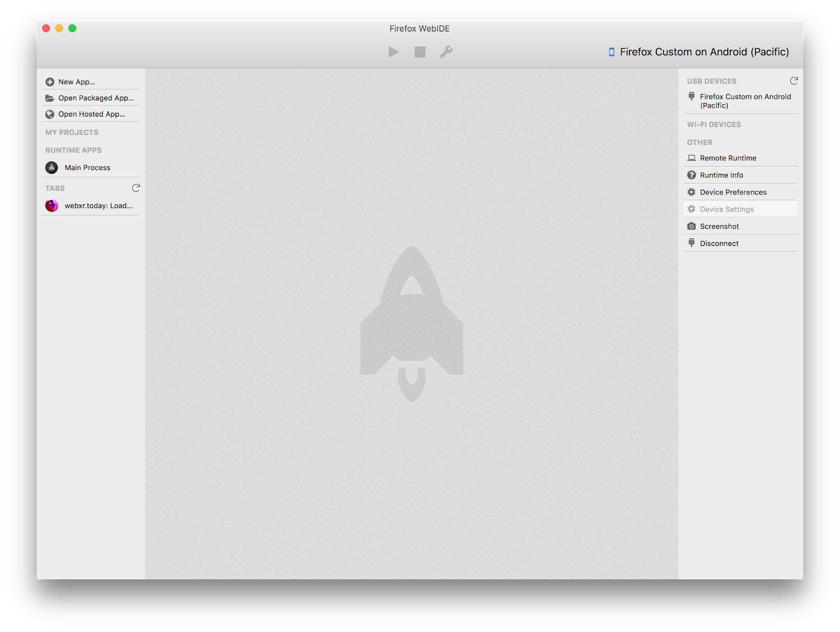Refresh the Tabs list
840x632 pixels.
135,188
